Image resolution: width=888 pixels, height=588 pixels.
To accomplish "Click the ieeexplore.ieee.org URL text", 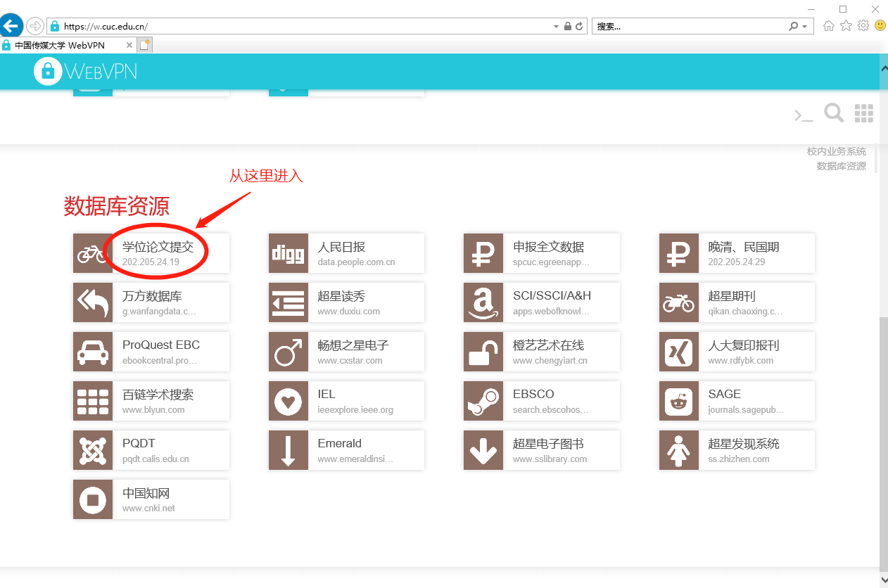I will coord(355,410).
